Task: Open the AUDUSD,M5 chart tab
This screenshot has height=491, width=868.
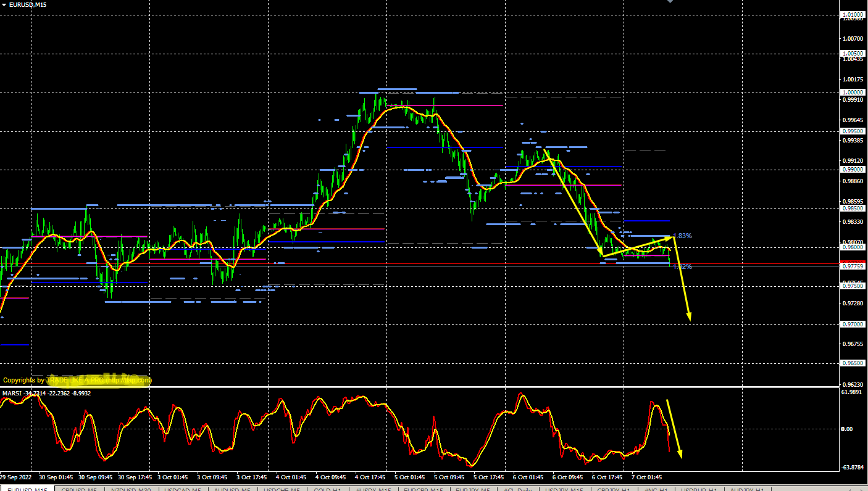Action: [232, 489]
